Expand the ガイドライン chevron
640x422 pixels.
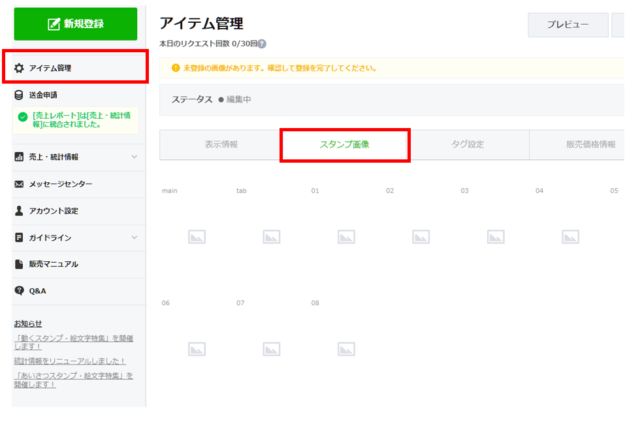tap(134, 238)
